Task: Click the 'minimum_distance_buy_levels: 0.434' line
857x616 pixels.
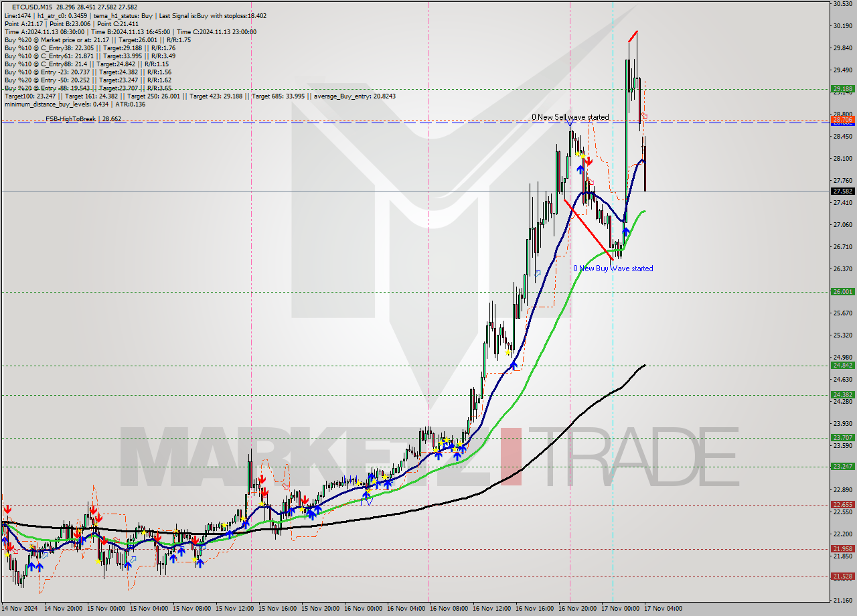Action: pos(75,104)
